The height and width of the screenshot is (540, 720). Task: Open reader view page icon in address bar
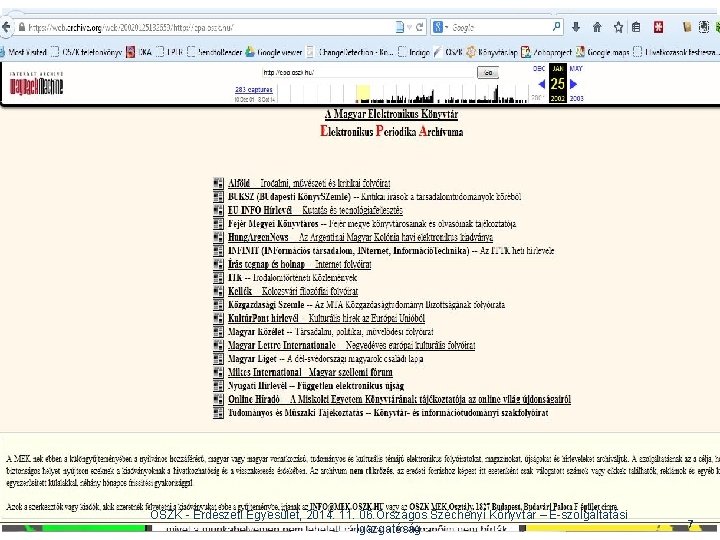[x=400, y=27]
